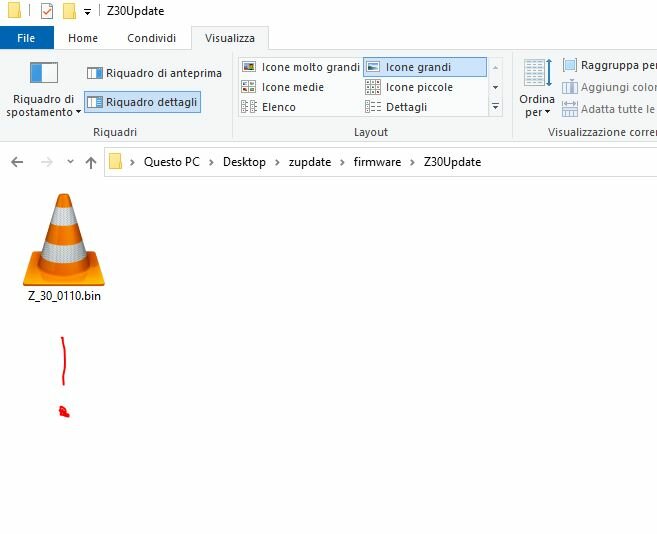Click Properties quick access toolbar icon
This screenshot has height=534, width=657.
[x=47, y=11]
